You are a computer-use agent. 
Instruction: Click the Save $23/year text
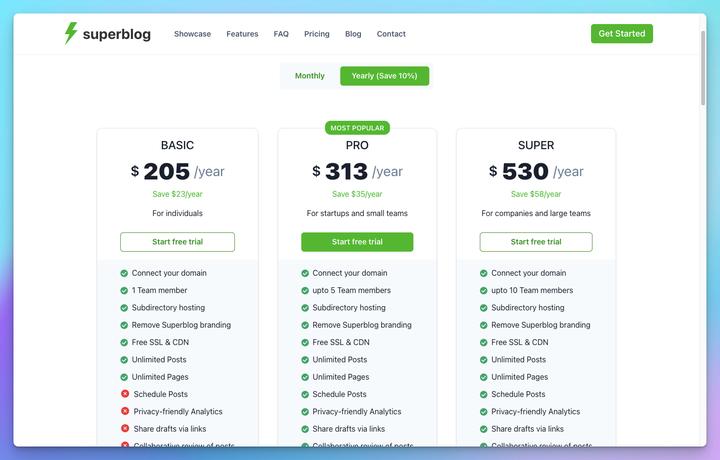click(177, 194)
